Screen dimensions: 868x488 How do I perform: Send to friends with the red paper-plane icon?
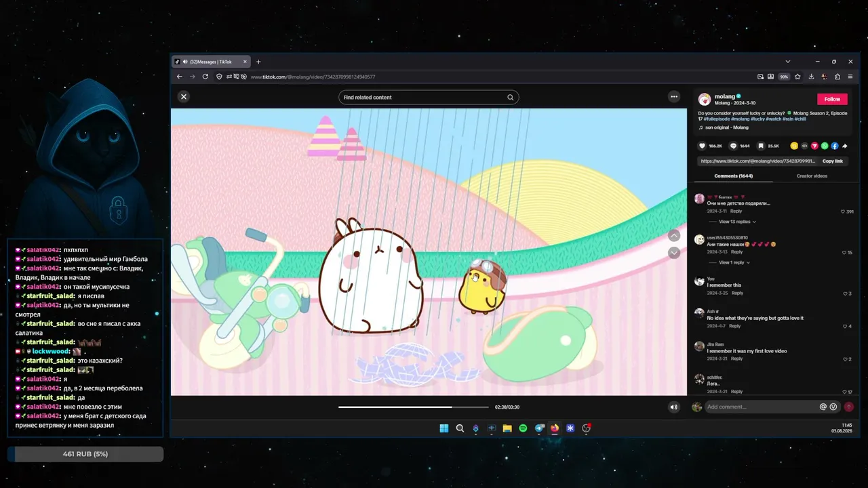click(814, 146)
